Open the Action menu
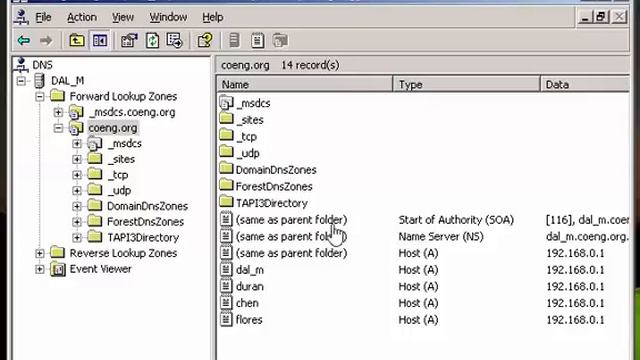The height and width of the screenshot is (360, 640). click(82, 17)
